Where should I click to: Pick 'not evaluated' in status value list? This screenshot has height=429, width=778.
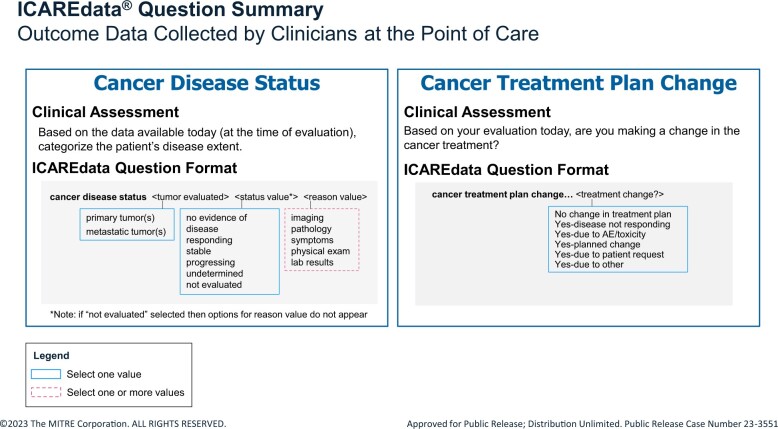tap(214, 285)
